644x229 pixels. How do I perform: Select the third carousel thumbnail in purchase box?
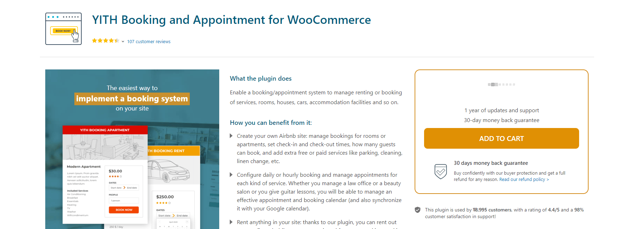point(496,84)
